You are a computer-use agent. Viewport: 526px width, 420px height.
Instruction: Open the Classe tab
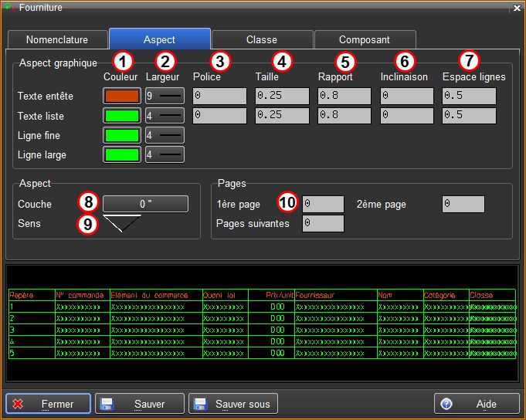click(262, 39)
